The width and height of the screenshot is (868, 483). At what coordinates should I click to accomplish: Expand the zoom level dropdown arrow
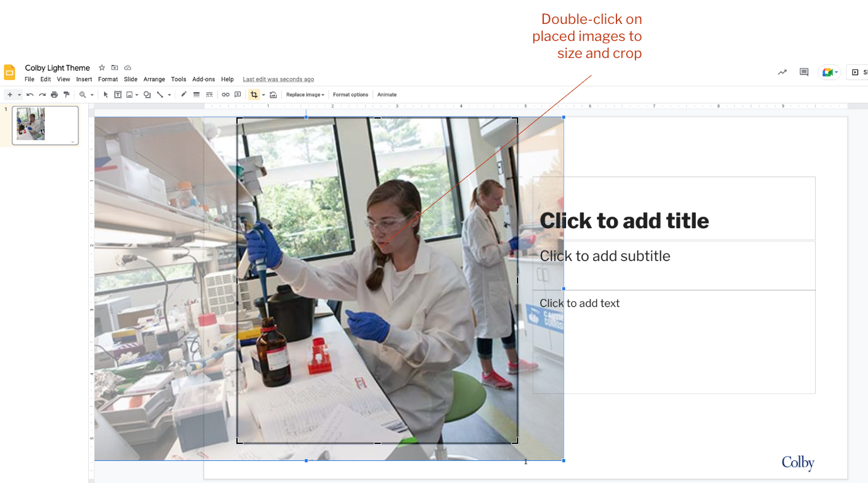click(x=92, y=95)
